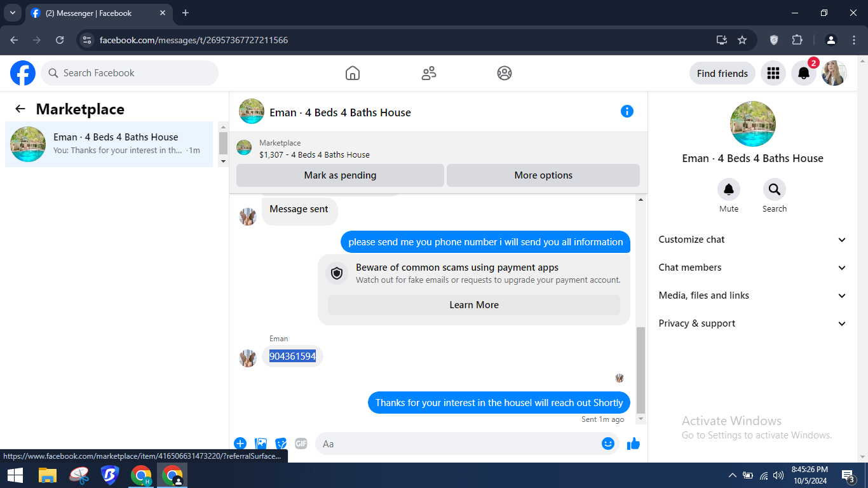Screen dimensions: 868x488
Task: Open the notifications bell with badge
Action: click(x=804, y=73)
